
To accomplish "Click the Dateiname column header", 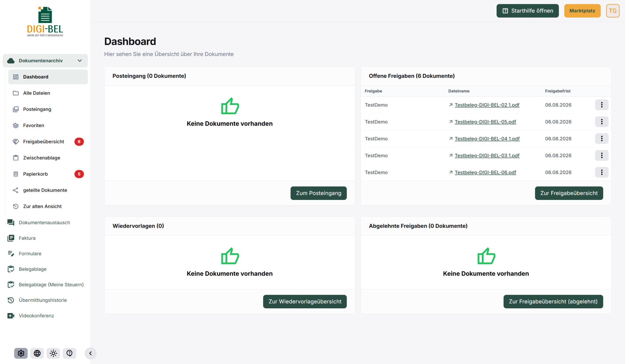I will pyautogui.click(x=458, y=91).
